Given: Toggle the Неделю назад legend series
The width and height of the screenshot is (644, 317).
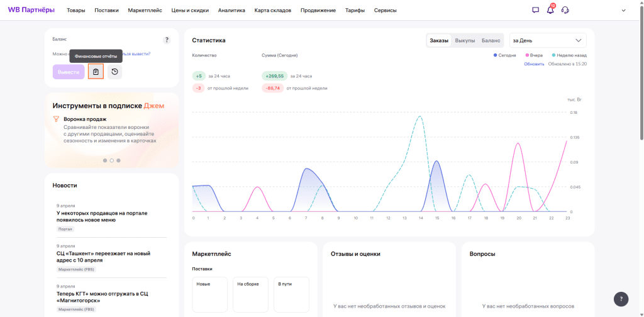Looking at the screenshot, I should [569, 55].
